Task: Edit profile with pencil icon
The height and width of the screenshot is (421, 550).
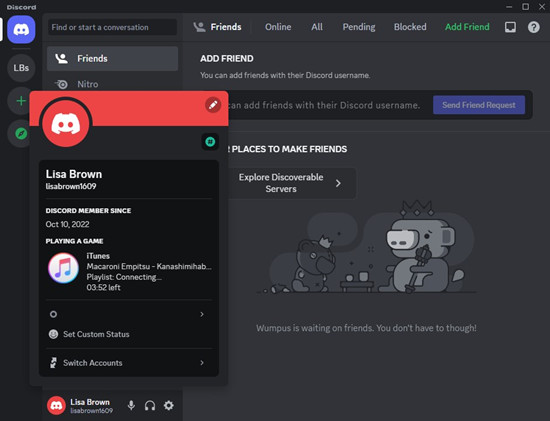Action: (213, 105)
